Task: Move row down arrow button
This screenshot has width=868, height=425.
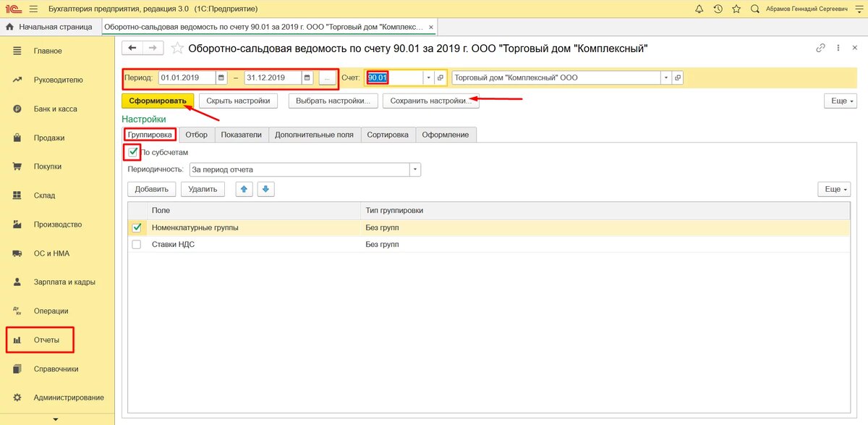Action: click(x=265, y=189)
